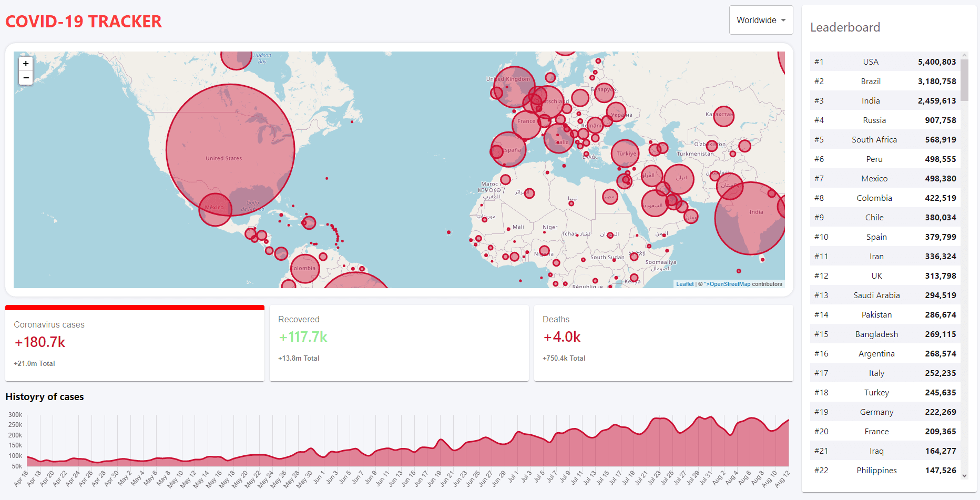Select the Deaths stats card
Image resolution: width=980 pixels, height=500 pixels.
coord(663,343)
